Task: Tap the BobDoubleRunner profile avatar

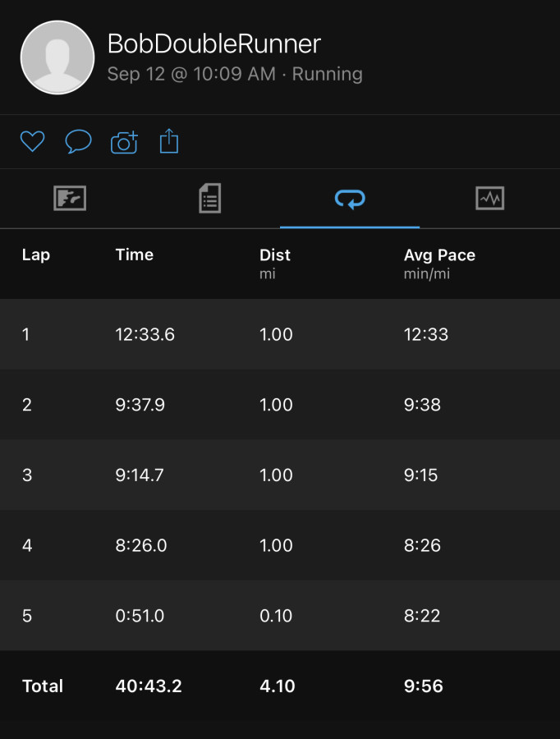Action: (57, 57)
